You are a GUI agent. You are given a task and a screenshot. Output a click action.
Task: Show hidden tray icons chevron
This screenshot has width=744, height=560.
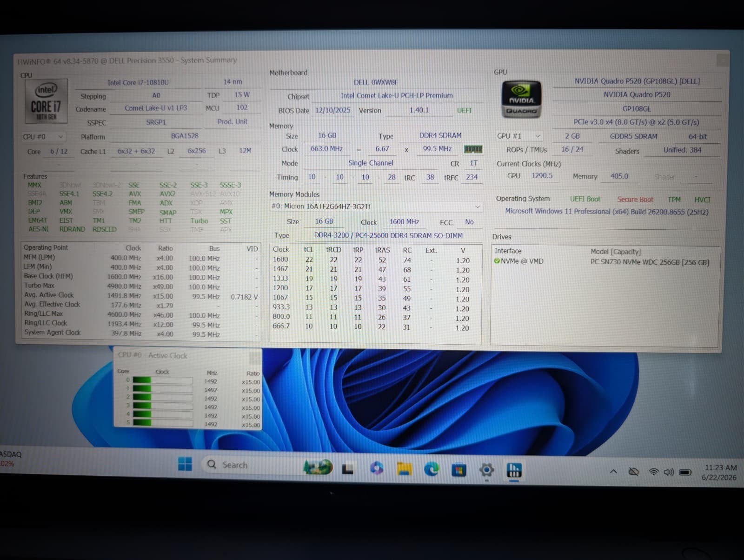613,472
